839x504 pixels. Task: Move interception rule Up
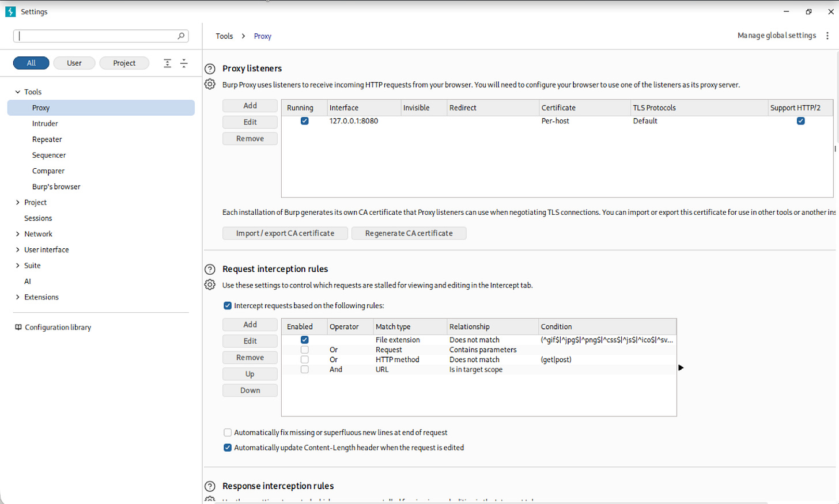(250, 374)
